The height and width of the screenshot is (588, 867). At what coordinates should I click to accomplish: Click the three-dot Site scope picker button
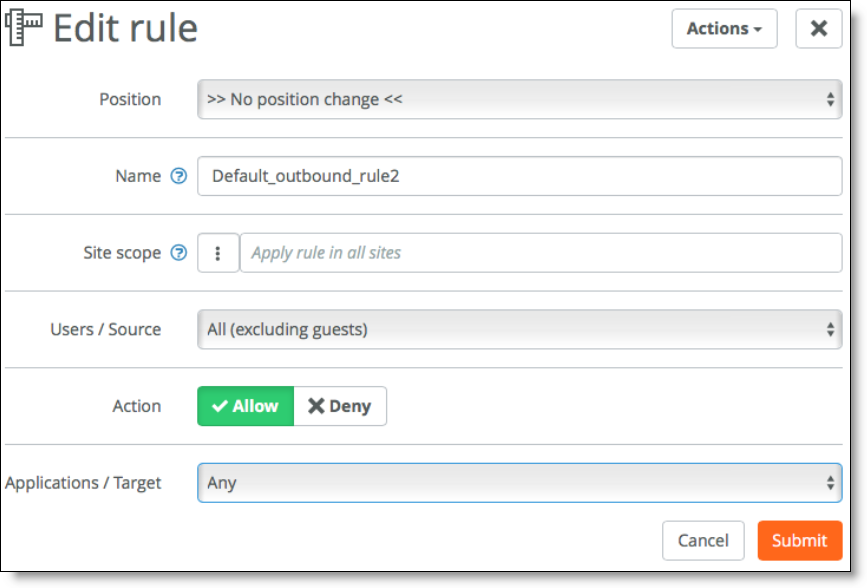pos(218,253)
